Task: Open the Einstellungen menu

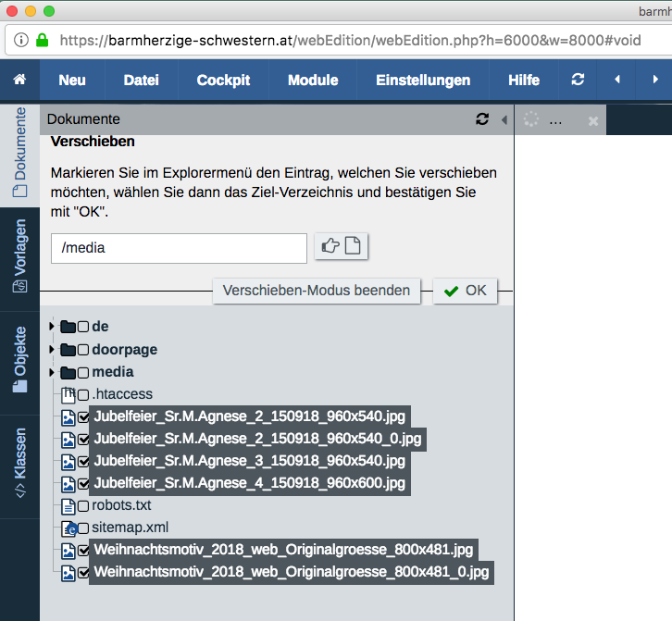Action: click(x=423, y=81)
